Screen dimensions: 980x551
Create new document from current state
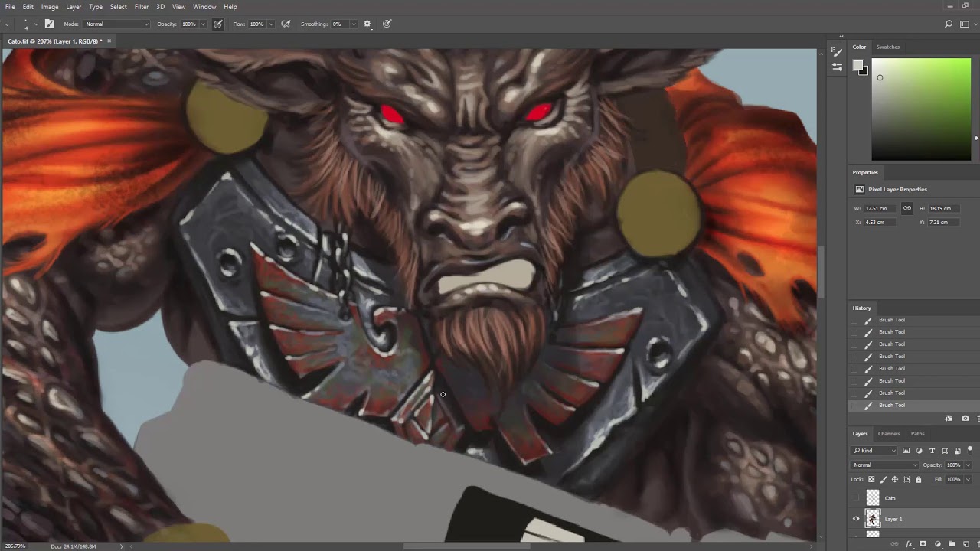(949, 419)
